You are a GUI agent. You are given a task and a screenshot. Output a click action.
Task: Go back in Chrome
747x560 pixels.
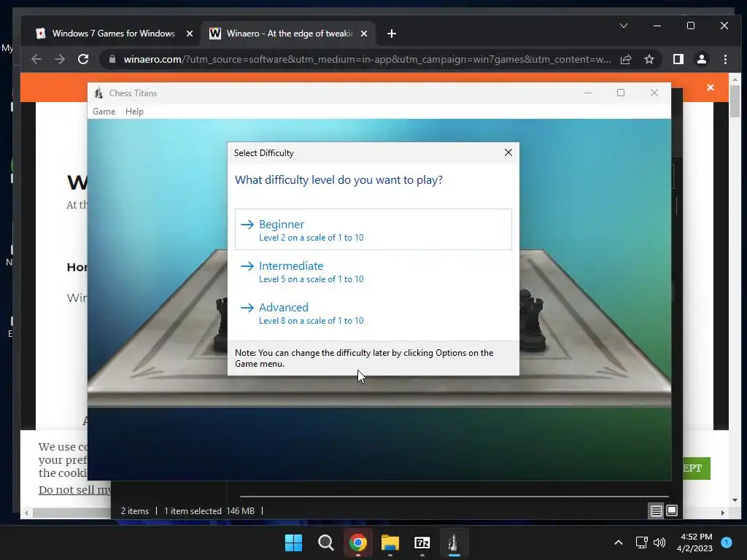[36, 59]
